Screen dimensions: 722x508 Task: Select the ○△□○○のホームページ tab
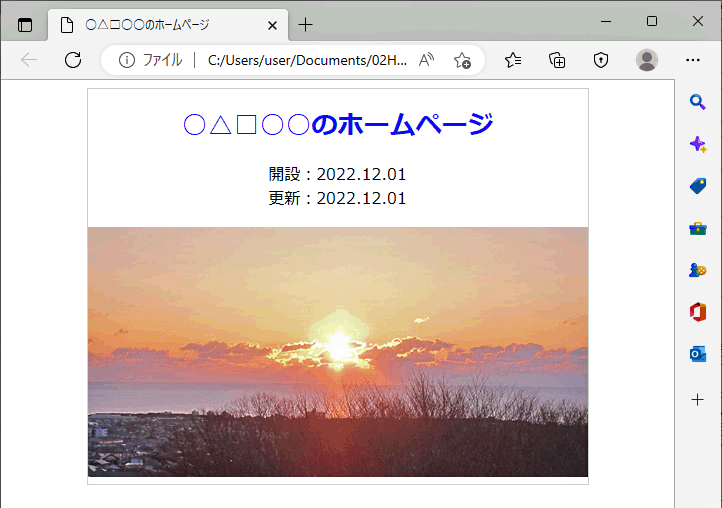(168, 25)
